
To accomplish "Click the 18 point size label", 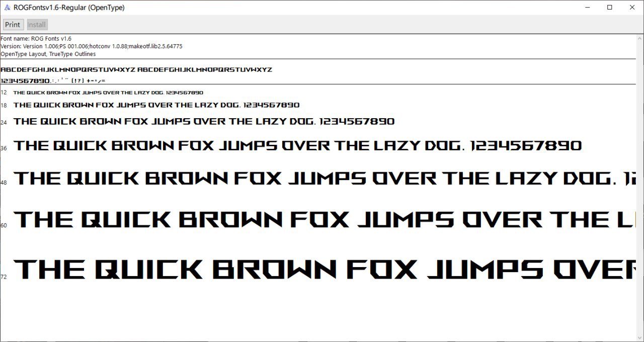I will [x=4, y=106].
